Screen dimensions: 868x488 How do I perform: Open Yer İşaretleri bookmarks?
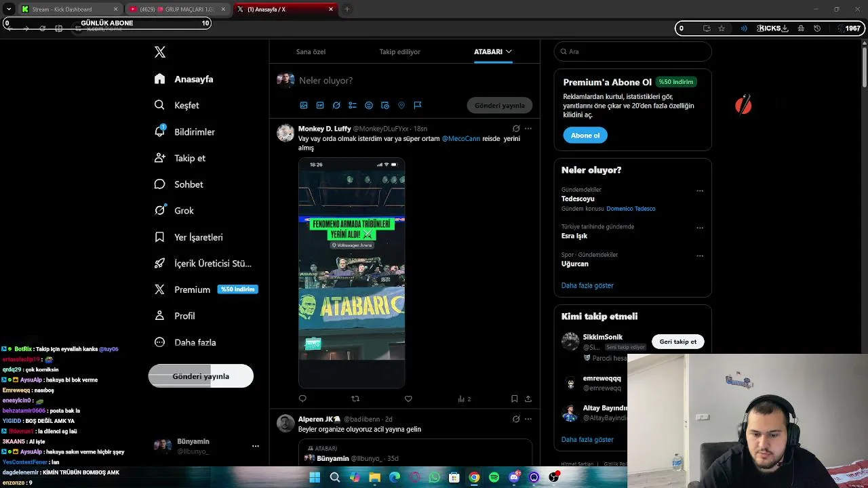189,237
